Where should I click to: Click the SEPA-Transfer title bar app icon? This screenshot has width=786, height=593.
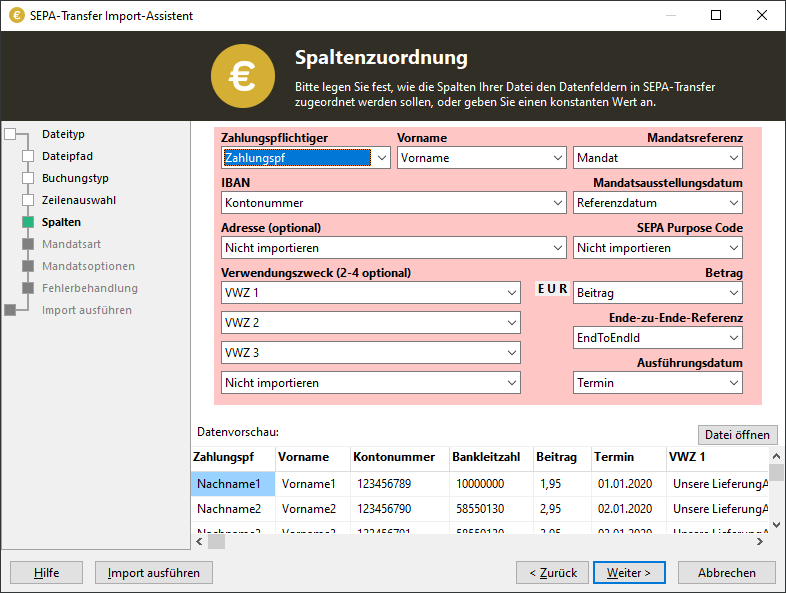pos(16,16)
